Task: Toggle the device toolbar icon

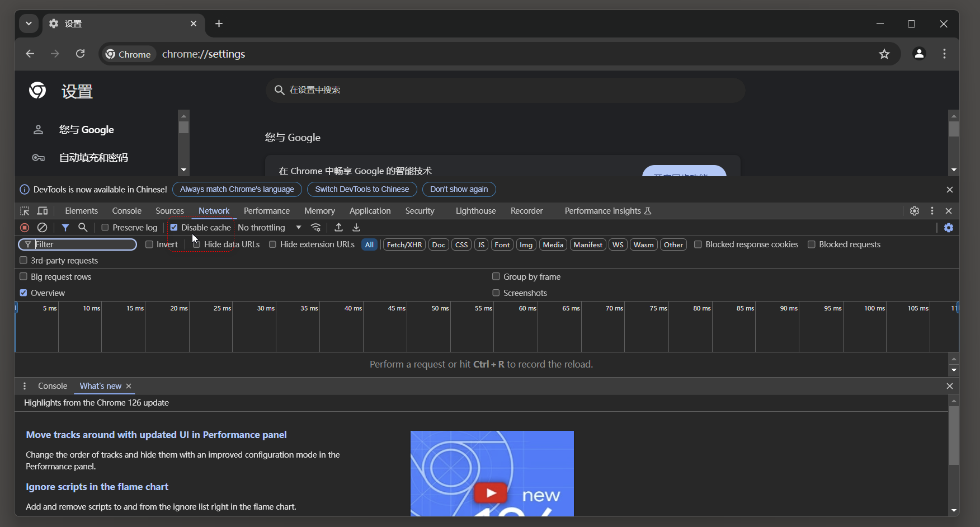Action: tap(43, 211)
